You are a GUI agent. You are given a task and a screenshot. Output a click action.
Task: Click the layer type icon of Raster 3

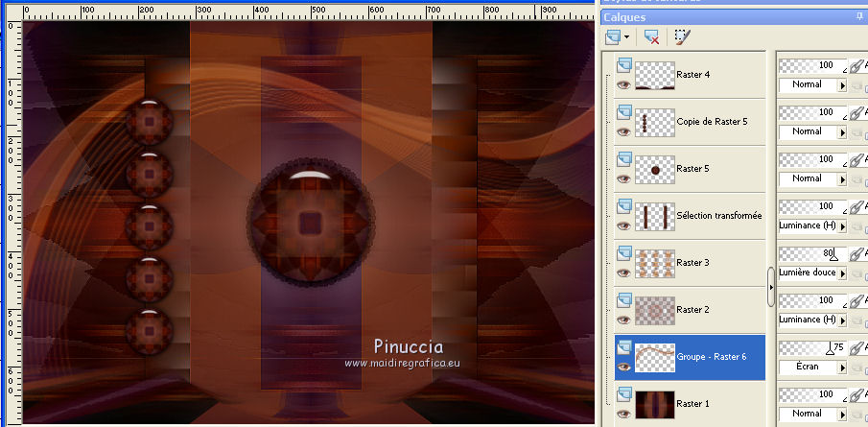pos(623,253)
